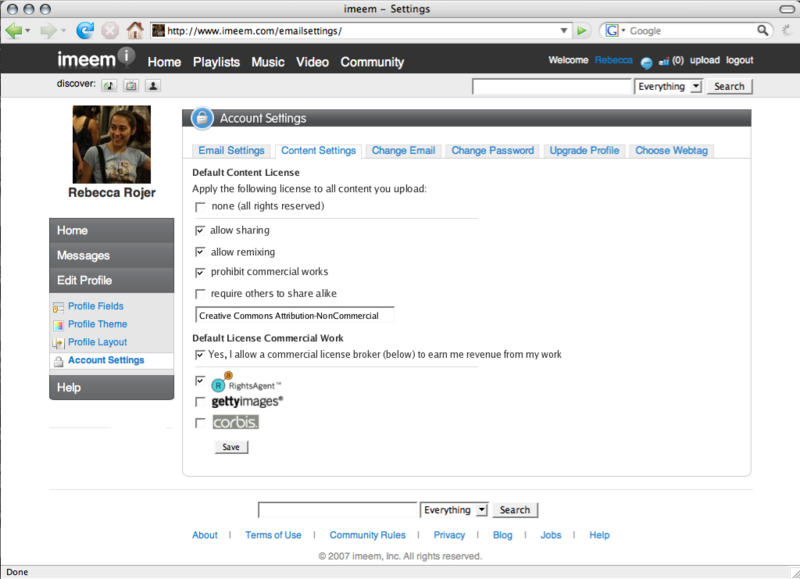Click the upload link

pyautogui.click(x=705, y=60)
